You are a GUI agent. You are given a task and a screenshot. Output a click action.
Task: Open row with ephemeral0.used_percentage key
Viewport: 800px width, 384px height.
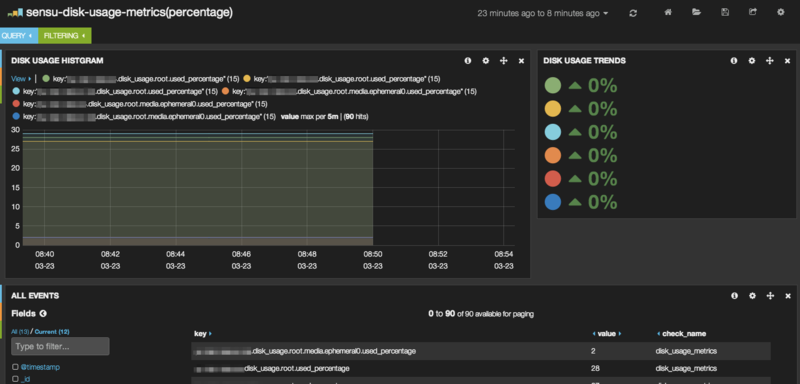481,351
